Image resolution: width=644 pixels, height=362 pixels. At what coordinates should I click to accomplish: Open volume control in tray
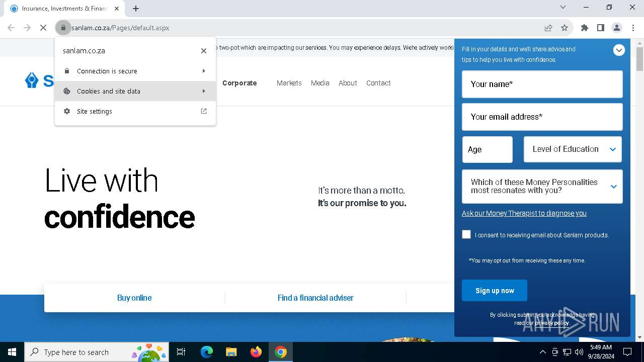tap(579, 352)
